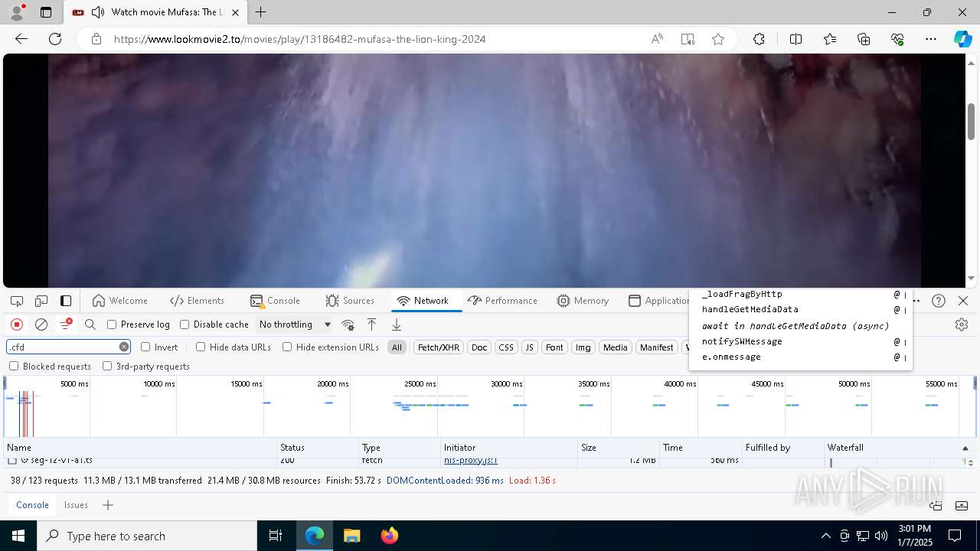Export HAR file with down arrow
The image size is (980, 551).
[x=397, y=324]
